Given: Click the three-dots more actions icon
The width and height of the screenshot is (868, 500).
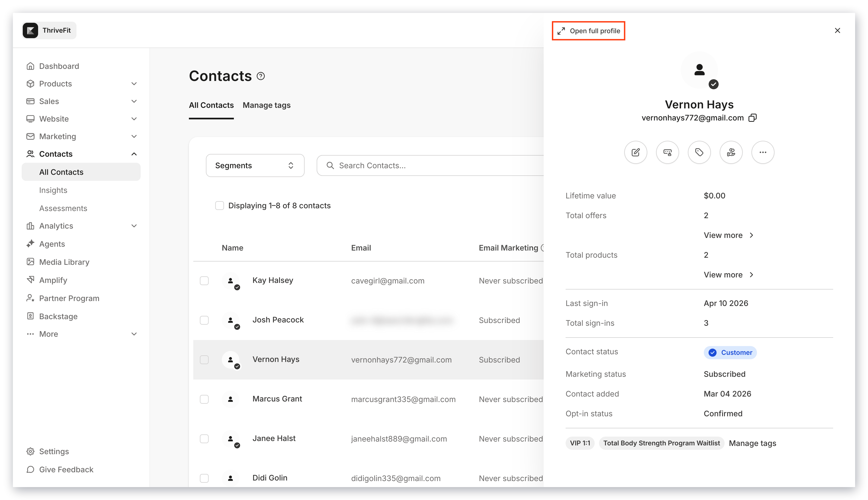Looking at the screenshot, I should click(x=763, y=152).
